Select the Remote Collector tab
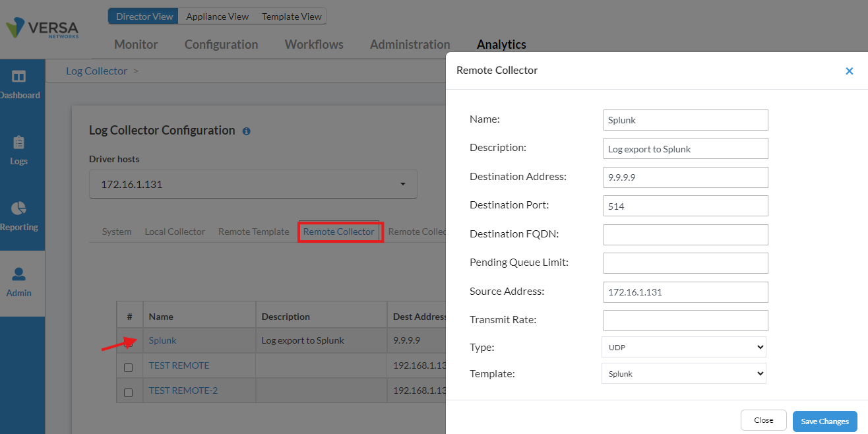 (x=339, y=232)
